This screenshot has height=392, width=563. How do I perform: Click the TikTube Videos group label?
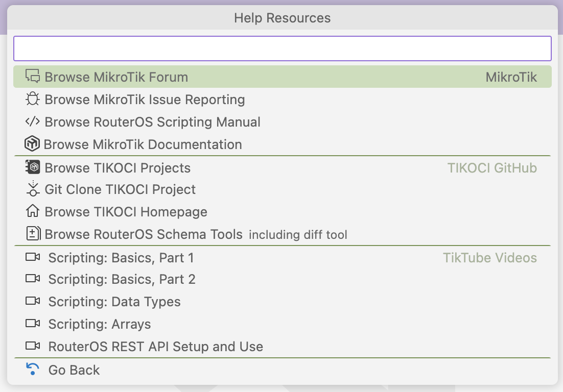click(490, 258)
